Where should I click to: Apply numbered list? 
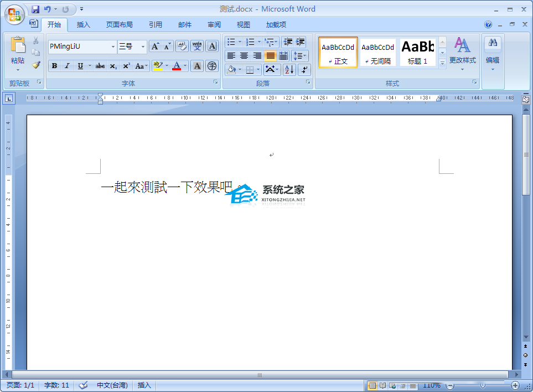250,42
